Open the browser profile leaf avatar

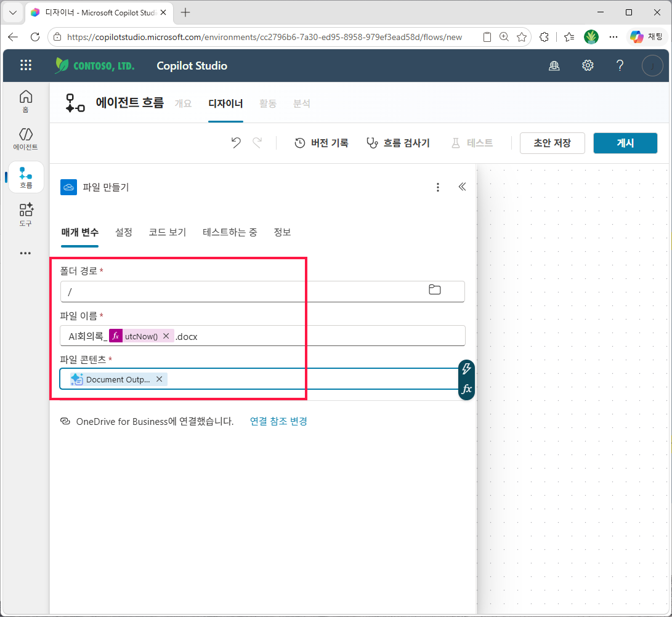pyautogui.click(x=591, y=37)
